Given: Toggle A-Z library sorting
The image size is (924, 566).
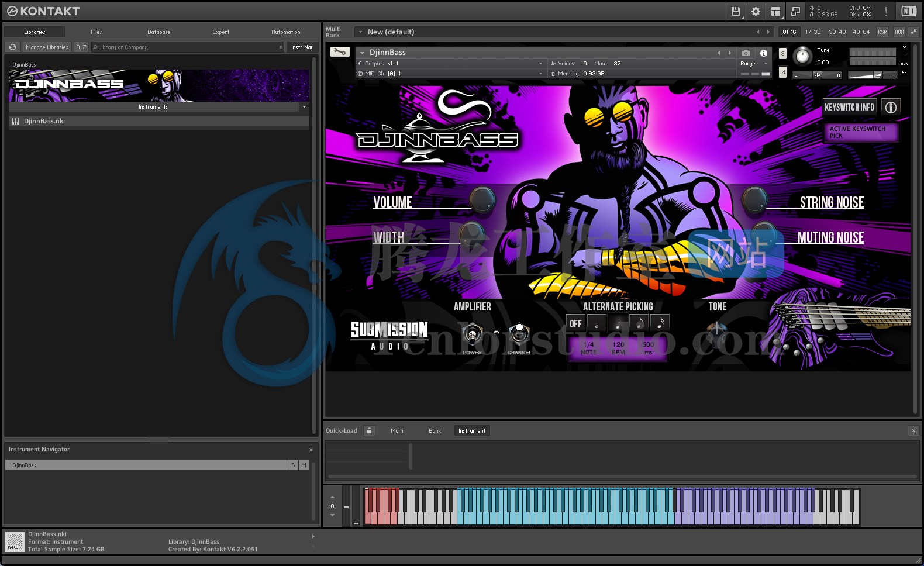Looking at the screenshot, I should point(81,47).
